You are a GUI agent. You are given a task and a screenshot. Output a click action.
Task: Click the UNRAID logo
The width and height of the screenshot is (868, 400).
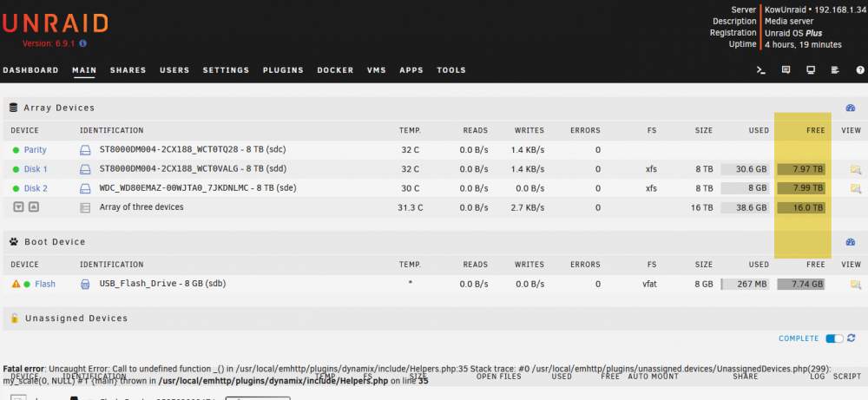pos(55,23)
